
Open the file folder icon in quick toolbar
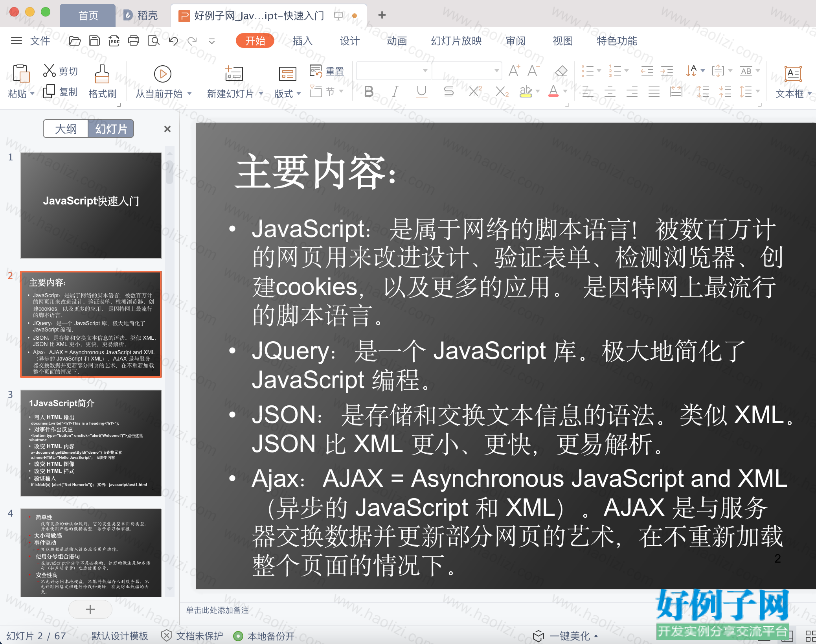[x=75, y=41]
